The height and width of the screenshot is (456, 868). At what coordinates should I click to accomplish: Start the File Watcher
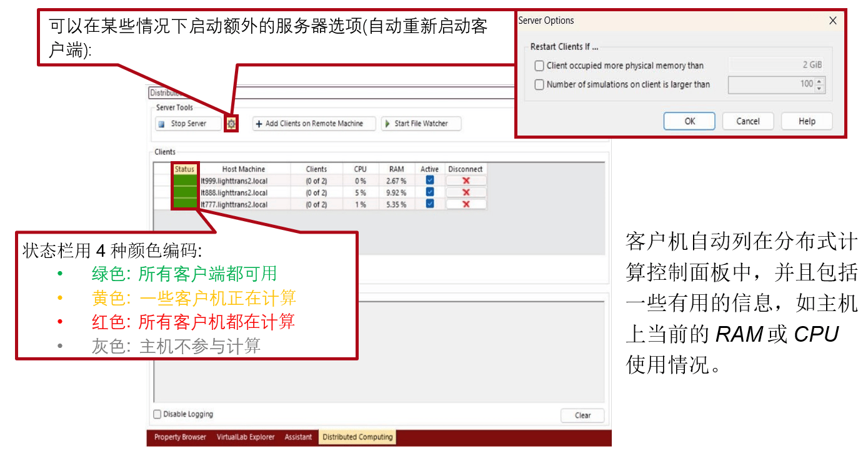(x=421, y=124)
